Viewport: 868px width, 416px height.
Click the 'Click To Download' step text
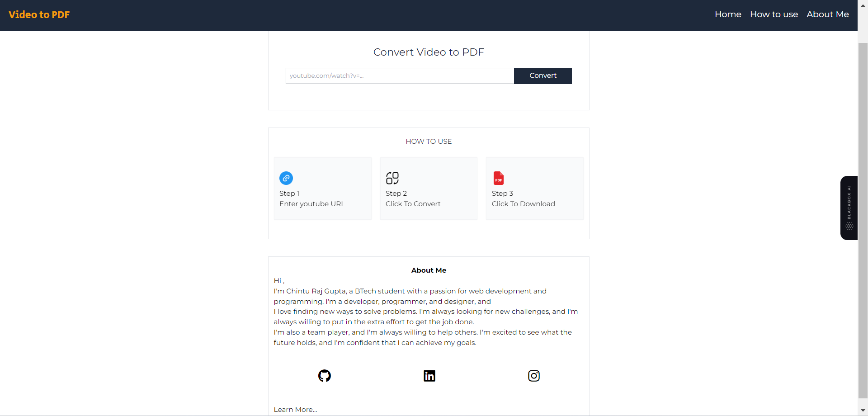pyautogui.click(x=523, y=204)
